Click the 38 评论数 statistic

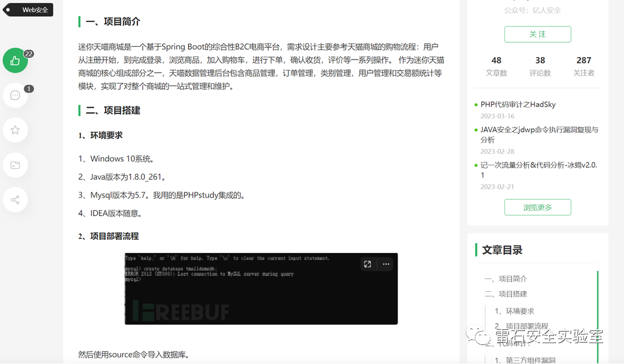coord(540,66)
